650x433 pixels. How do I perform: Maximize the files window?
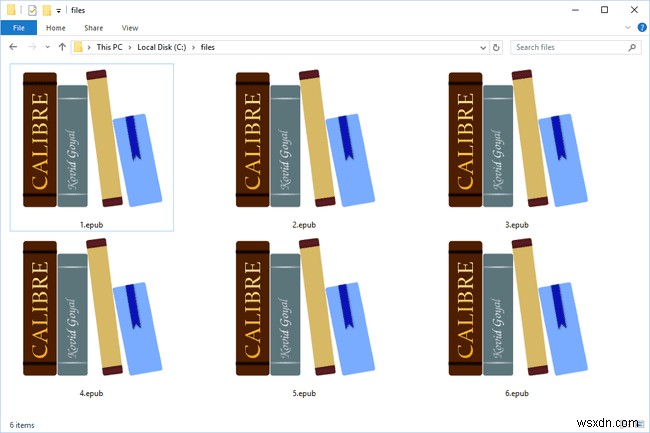click(604, 10)
